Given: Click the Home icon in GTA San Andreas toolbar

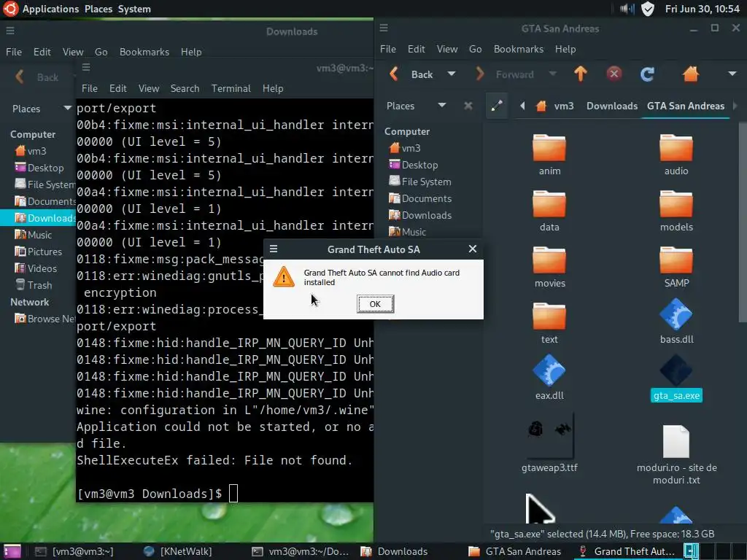Looking at the screenshot, I should [690, 74].
